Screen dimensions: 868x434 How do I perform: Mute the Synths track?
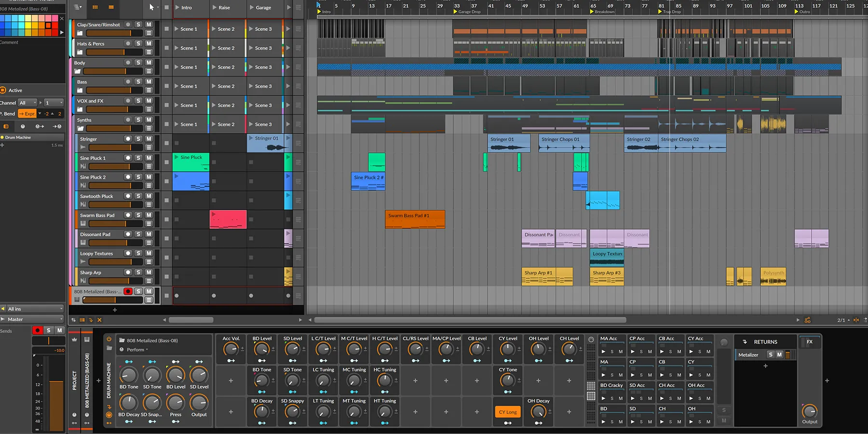click(x=149, y=120)
